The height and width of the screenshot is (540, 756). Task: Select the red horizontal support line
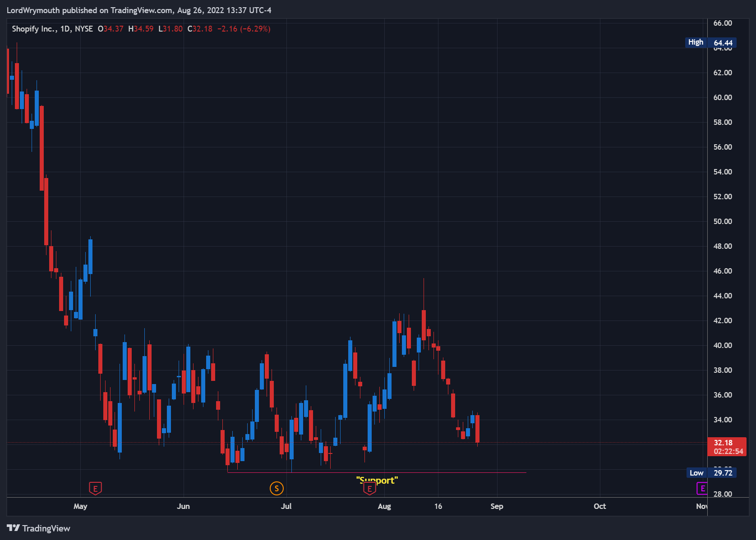point(377,472)
